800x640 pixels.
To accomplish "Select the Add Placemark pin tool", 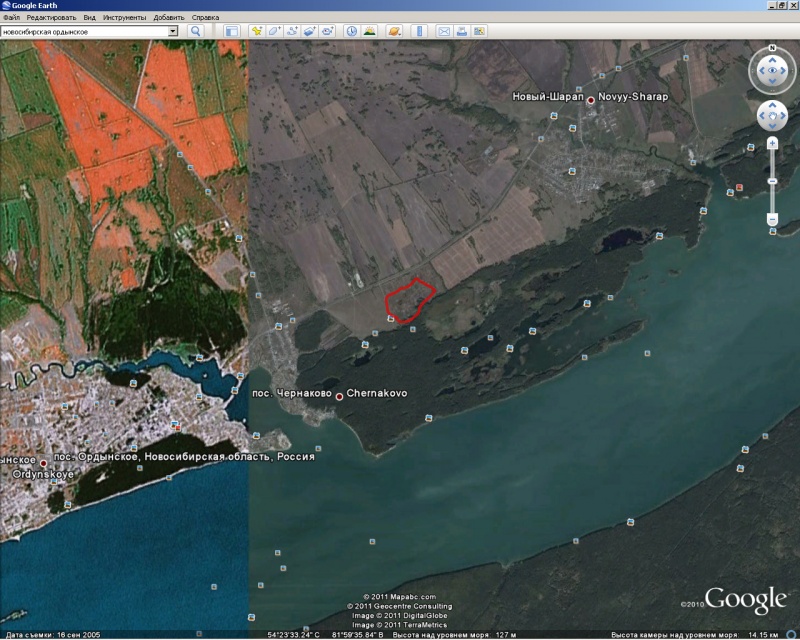I will [256, 31].
